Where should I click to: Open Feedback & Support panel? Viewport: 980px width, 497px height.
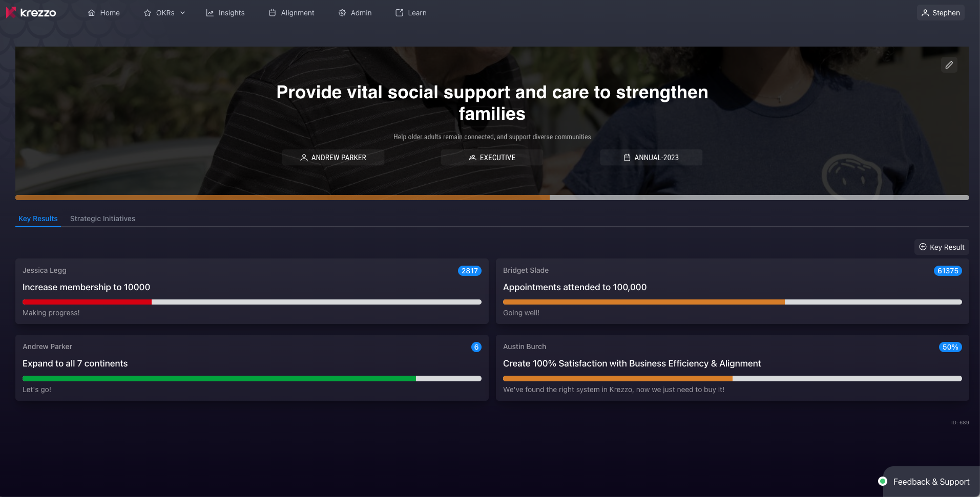click(x=931, y=482)
